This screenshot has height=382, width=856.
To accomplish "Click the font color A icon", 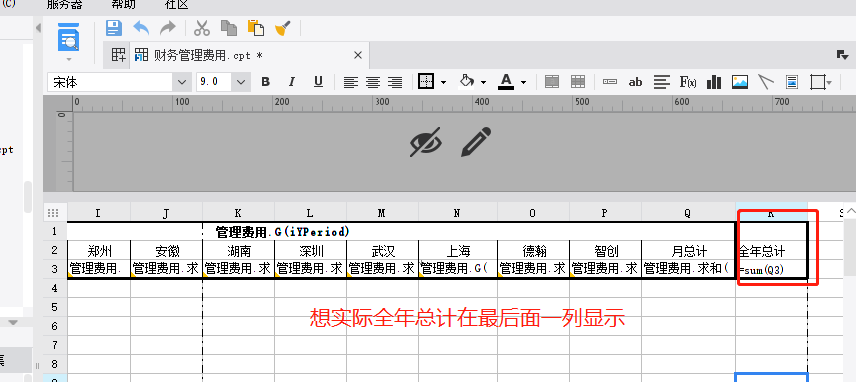I will [x=506, y=82].
